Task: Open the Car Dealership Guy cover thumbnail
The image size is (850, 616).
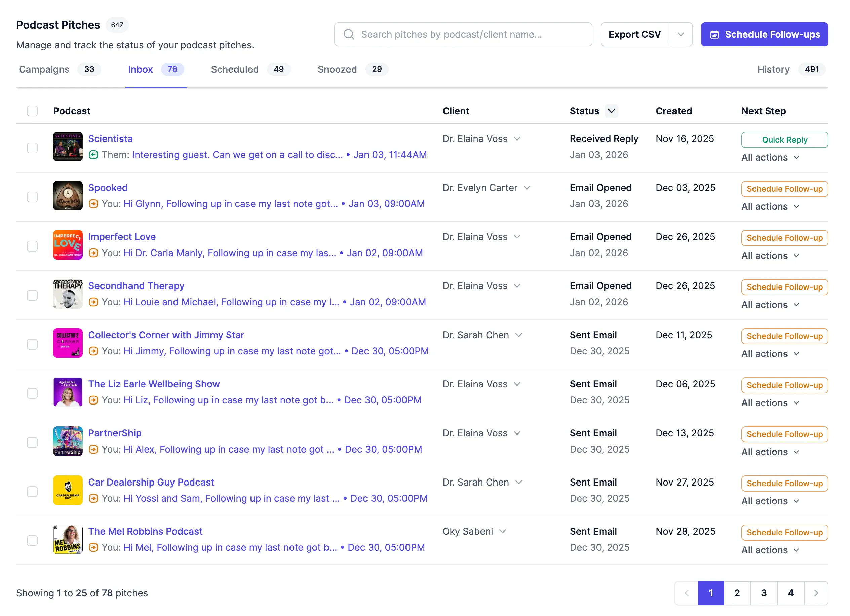Action: tap(68, 490)
